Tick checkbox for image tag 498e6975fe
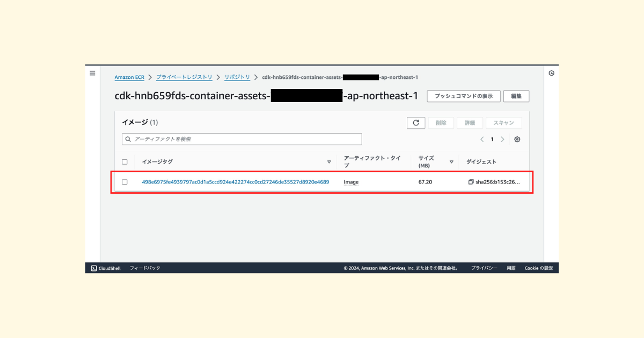Image resolution: width=644 pixels, height=338 pixels. click(x=125, y=182)
